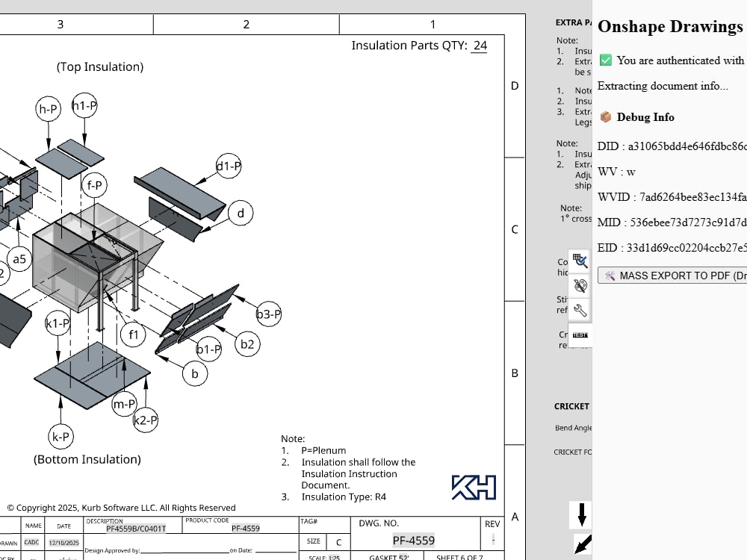The width and height of the screenshot is (747, 560).
Task: Click note line 'P=Plenum'
Action: pos(323,450)
